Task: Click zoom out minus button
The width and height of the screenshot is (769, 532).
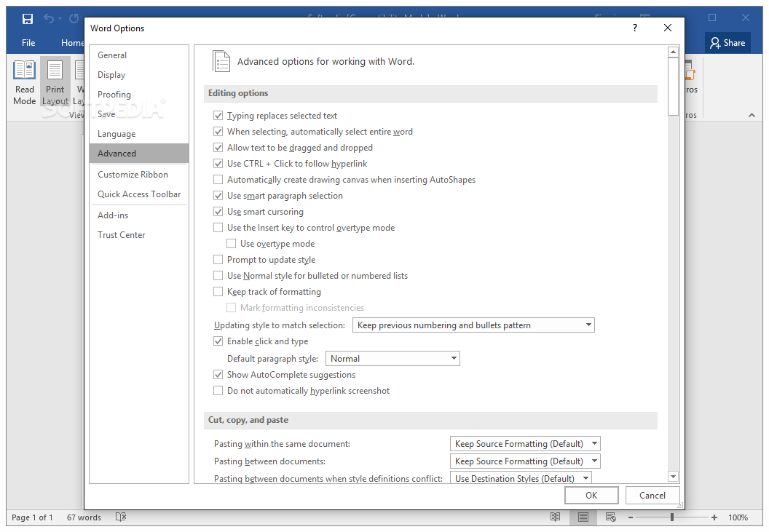Action: (x=631, y=517)
